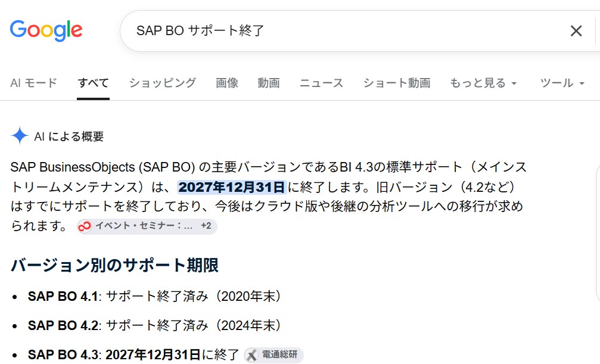Click the SAP BO 4.1 list item
This screenshot has height=364, width=600.
[x=154, y=296]
